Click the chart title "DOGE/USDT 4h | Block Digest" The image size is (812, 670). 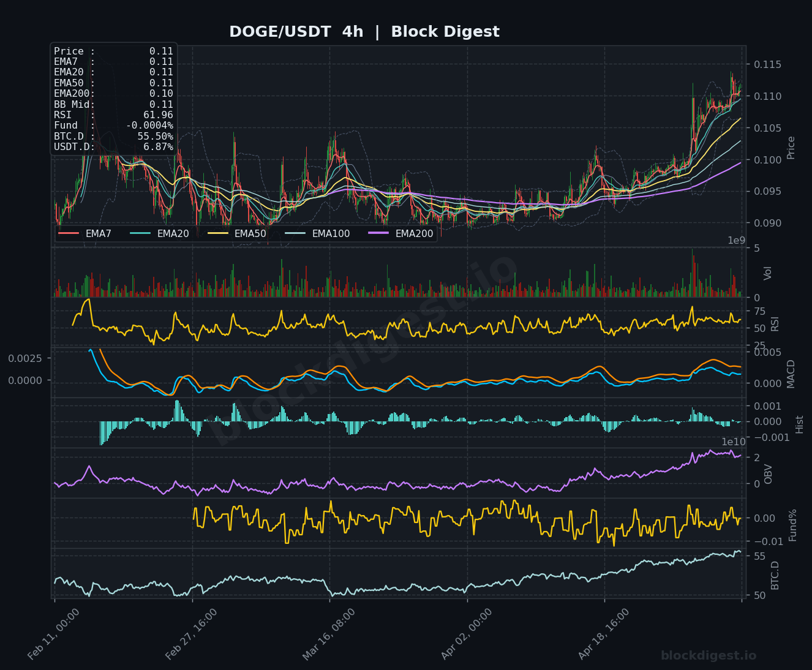pyautogui.click(x=364, y=32)
